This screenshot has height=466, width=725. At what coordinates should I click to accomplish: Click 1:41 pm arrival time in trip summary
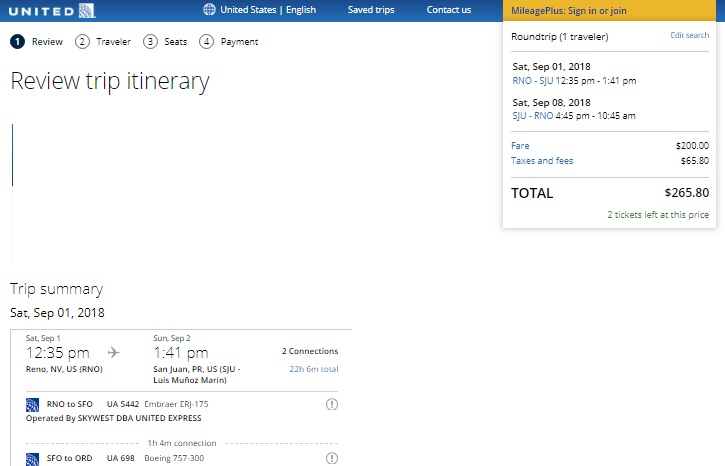181,353
